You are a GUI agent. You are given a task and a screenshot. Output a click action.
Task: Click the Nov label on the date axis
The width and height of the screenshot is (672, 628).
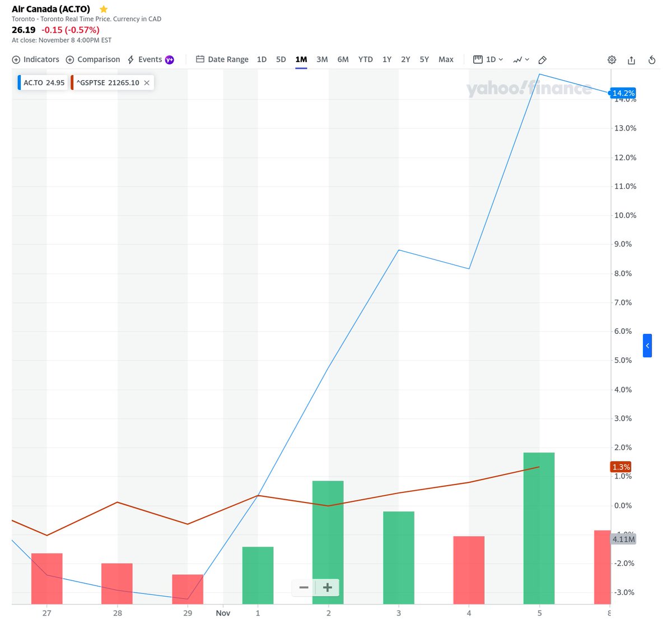[223, 613]
